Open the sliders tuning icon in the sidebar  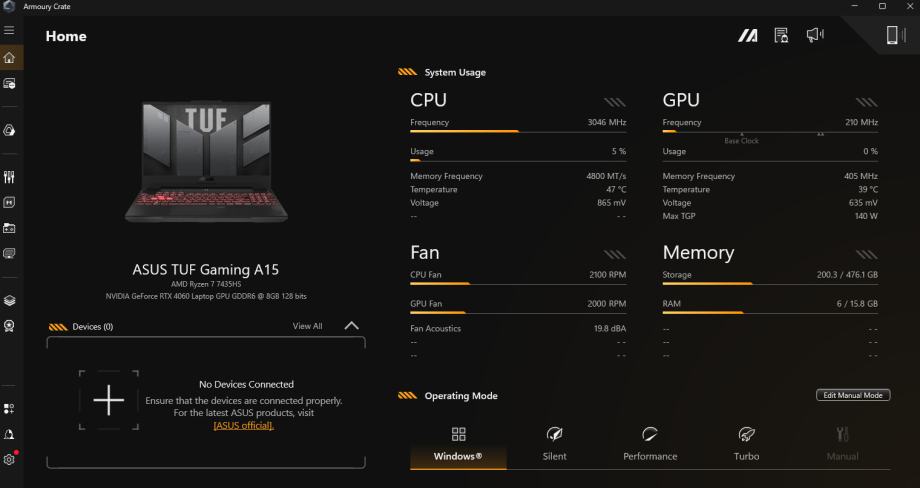(9, 177)
